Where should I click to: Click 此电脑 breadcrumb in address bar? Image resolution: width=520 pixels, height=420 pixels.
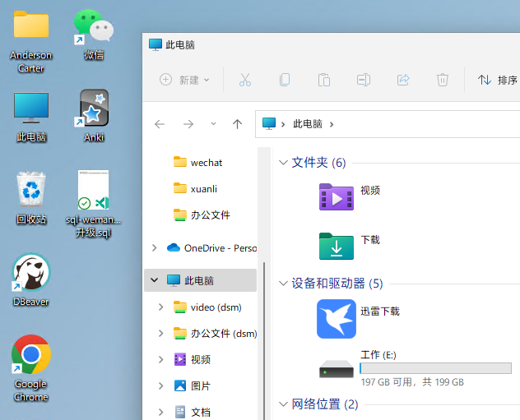(x=308, y=124)
